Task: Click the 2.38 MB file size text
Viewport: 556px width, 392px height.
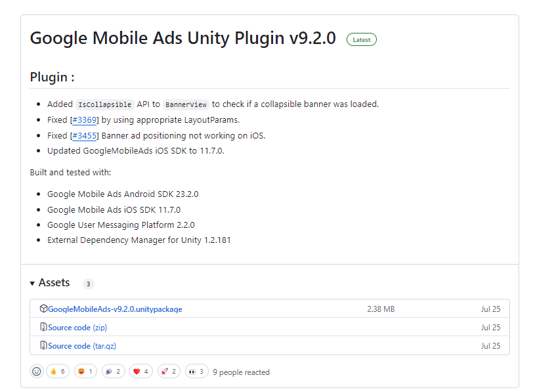Action: pos(381,309)
